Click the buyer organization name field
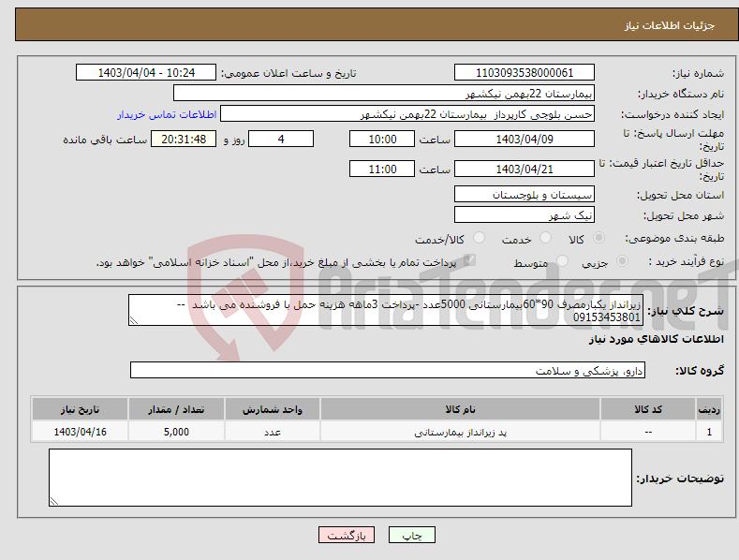The height and width of the screenshot is (560, 739). point(384,94)
